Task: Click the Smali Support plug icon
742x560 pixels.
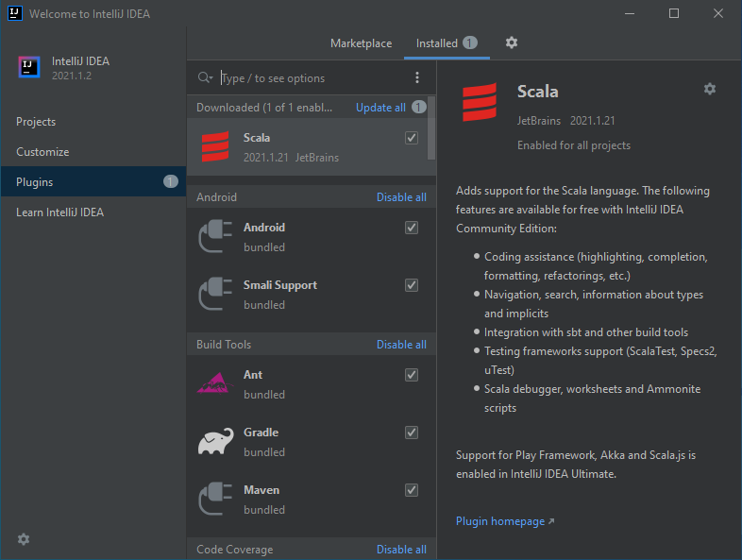Action: click(215, 294)
